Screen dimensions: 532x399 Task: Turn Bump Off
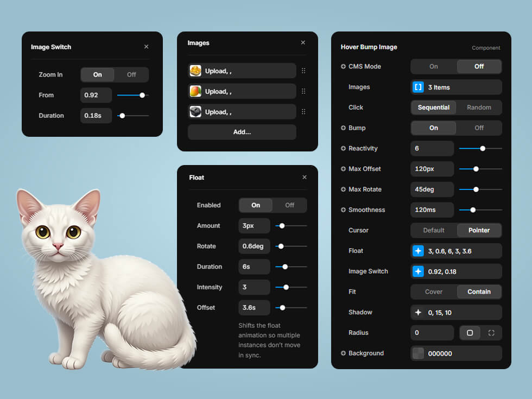479,128
